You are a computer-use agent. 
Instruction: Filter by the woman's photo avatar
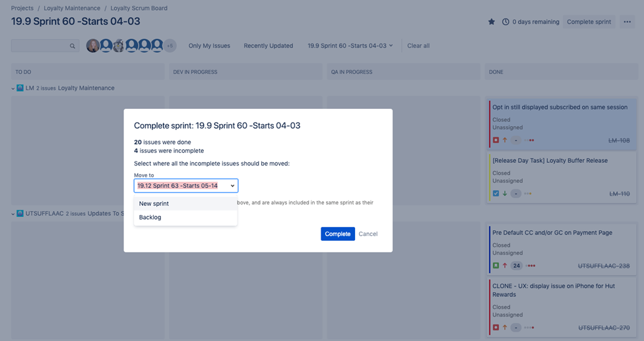[x=93, y=46]
